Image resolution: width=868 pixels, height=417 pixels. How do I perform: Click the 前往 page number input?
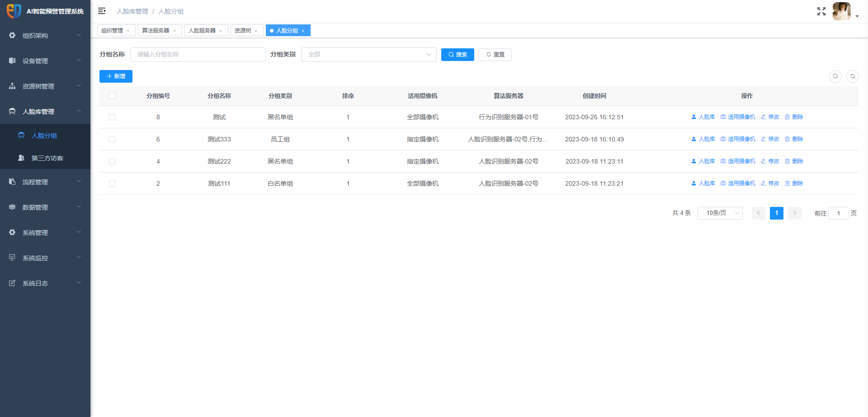tap(838, 213)
